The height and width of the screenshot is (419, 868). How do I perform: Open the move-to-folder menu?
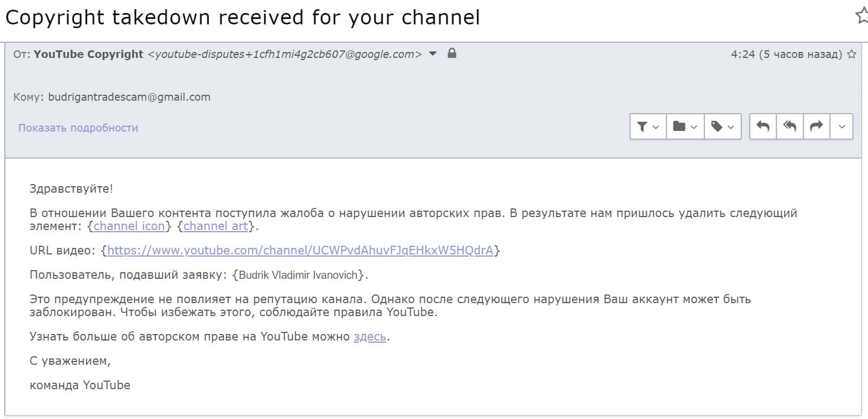point(685,127)
